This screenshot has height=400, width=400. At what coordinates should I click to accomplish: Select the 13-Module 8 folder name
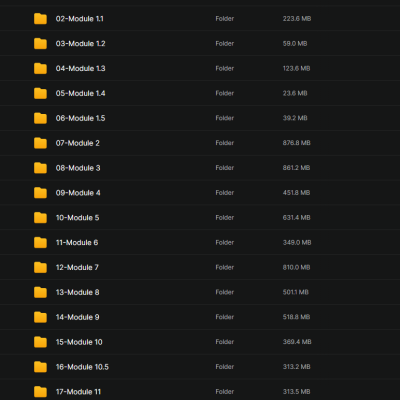click(78, 292)
